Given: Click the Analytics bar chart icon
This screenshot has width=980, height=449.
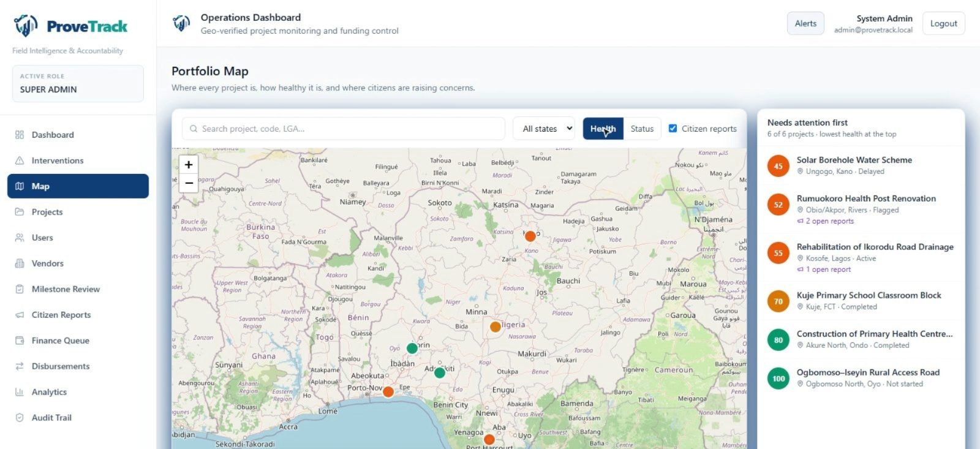Looking at the screenshot, I should (20, 392).
